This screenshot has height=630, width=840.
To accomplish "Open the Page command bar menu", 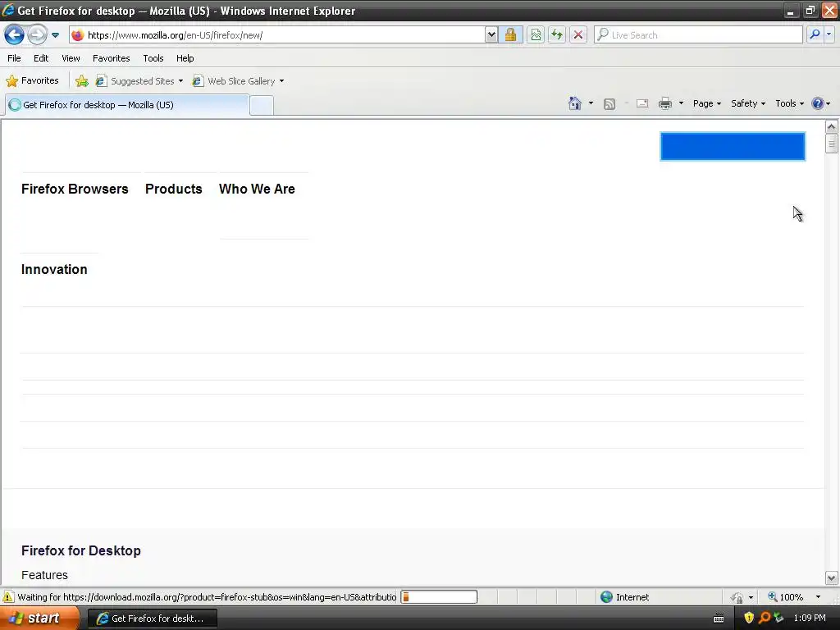I will click(x=706, y=103).
